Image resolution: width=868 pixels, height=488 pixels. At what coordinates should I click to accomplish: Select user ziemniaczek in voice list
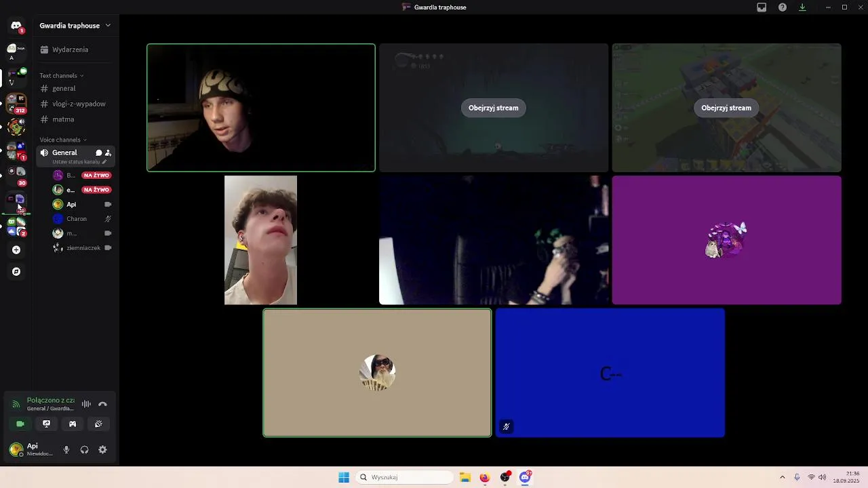(83, 248)
